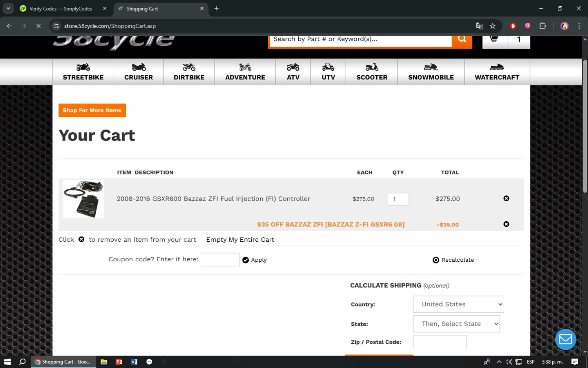Open the UTV category
This screenshot has width=588, height=368.
coord(328,72)
